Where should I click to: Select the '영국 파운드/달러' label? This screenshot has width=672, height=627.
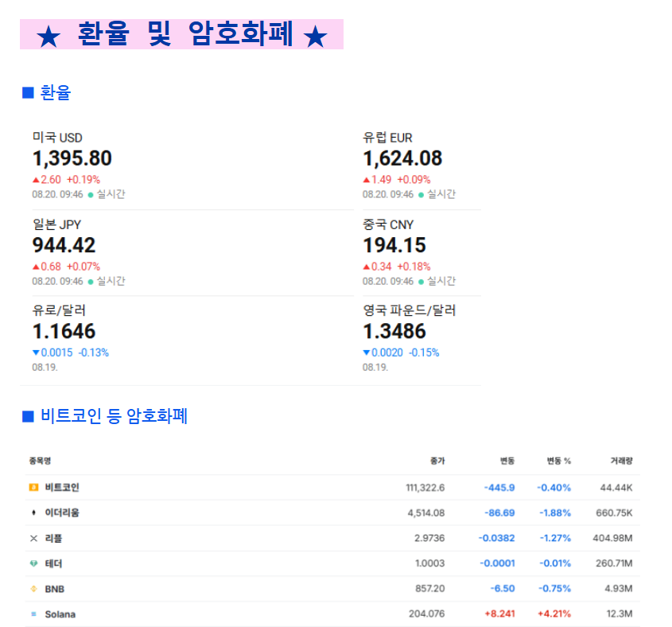410,310
